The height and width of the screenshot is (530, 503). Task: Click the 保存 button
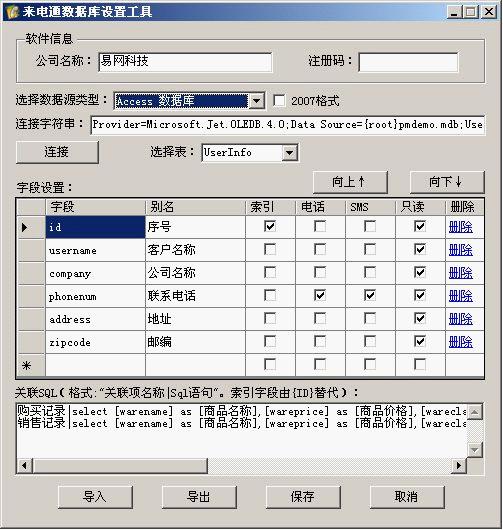click(x=303, y=497)
